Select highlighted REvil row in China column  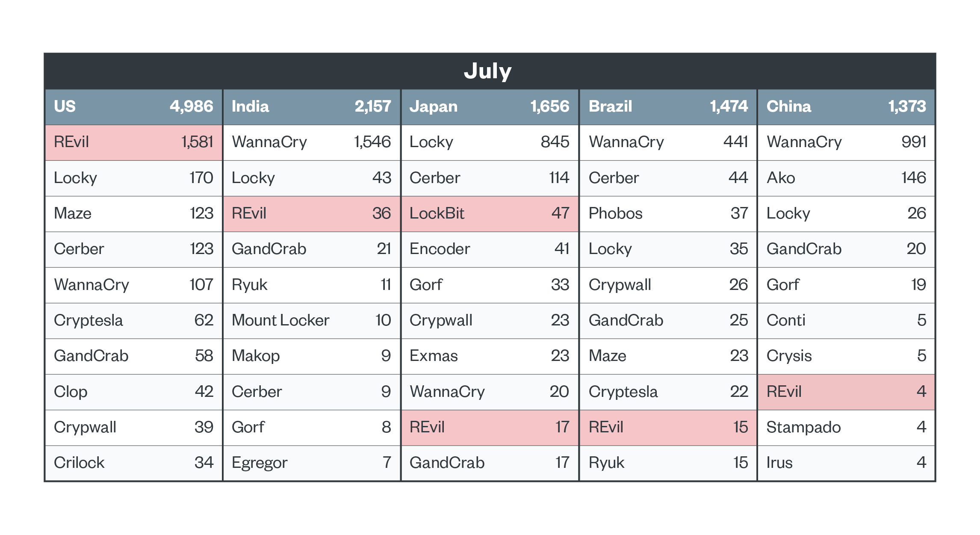846,392
